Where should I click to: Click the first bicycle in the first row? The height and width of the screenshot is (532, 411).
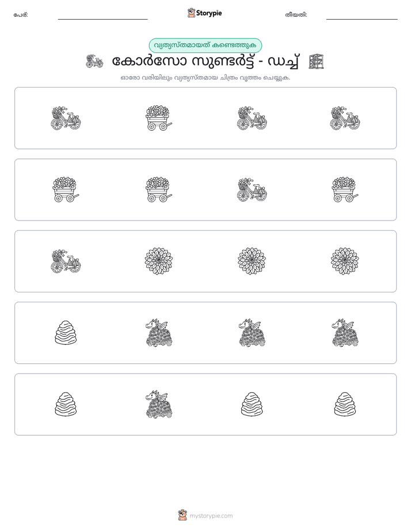(66, 118)
